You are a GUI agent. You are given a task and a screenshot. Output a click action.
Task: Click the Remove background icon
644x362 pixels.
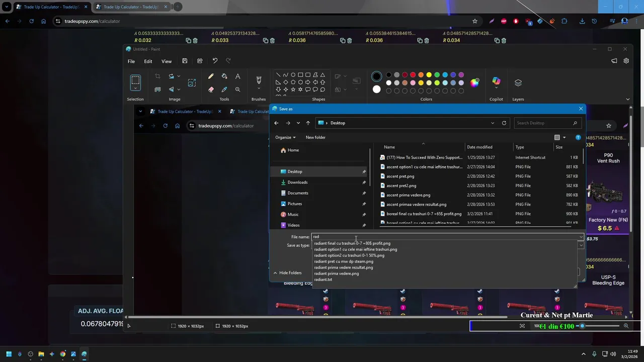(157, 89)
